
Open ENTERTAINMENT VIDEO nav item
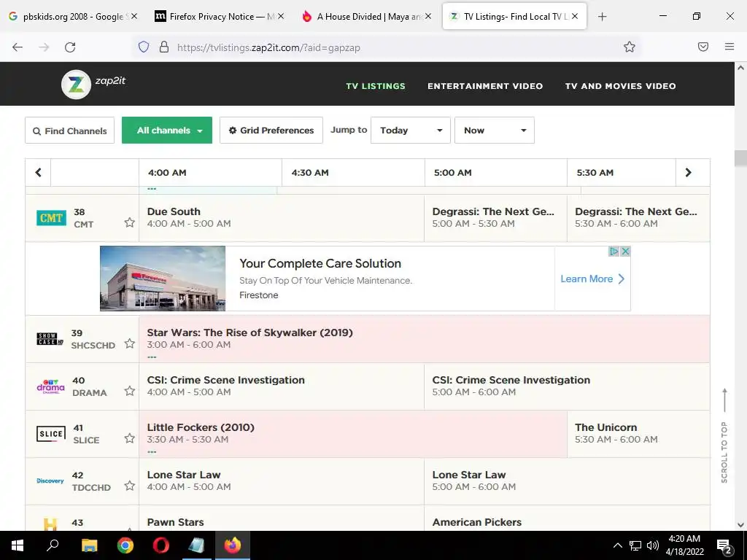point(485,86)
